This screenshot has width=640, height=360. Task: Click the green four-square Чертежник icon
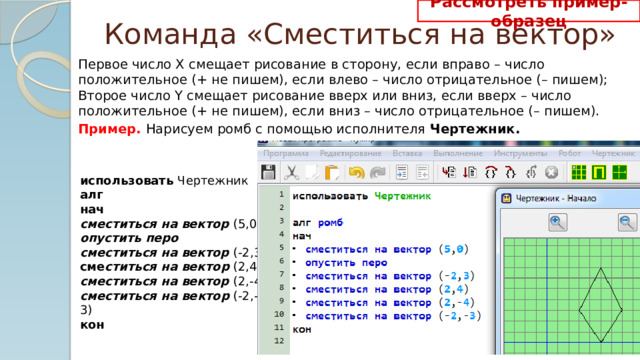620,172
